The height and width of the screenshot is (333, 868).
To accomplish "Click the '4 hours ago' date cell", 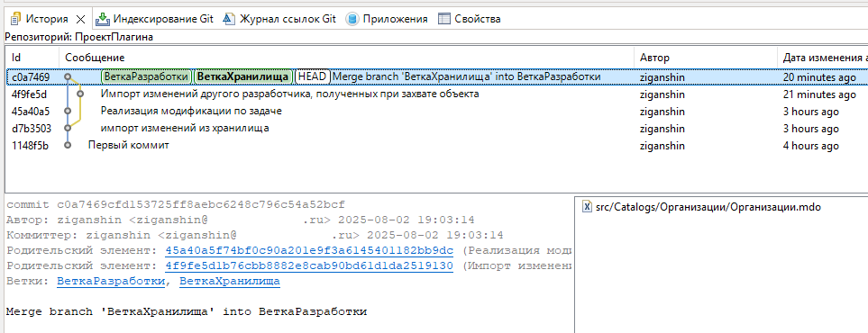I will click(x=811, y=146).
